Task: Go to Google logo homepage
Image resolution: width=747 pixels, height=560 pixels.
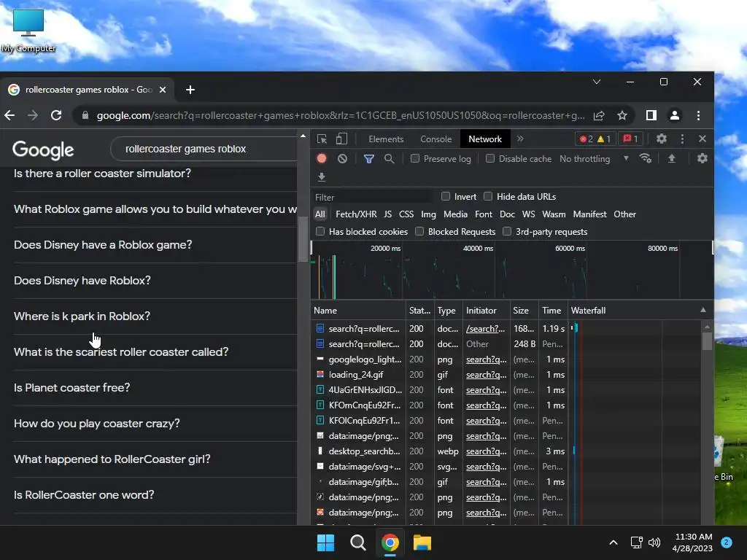Action: coord(43,150)
